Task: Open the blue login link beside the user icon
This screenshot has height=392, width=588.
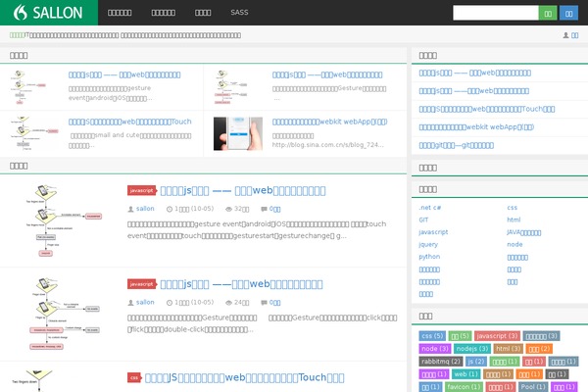Action: click(x=574, y=35)
